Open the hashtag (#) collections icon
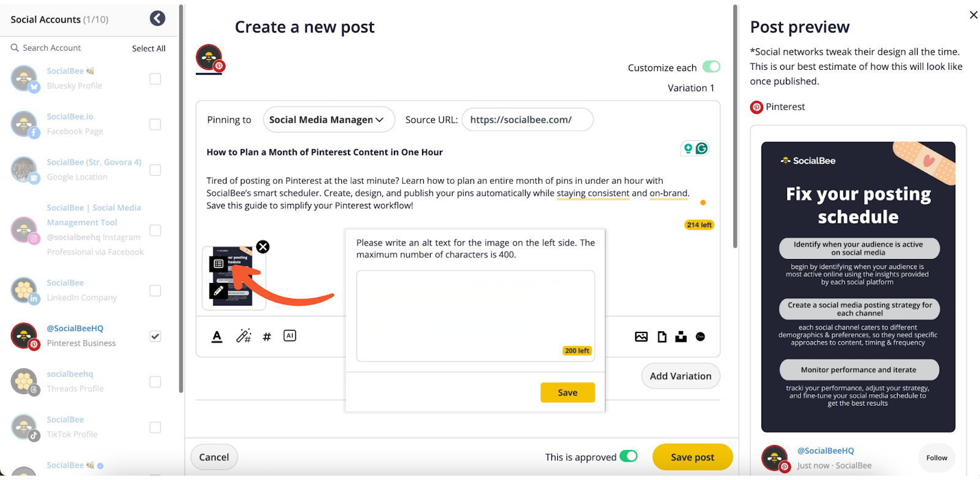980x480 pixels. point(266,337)
